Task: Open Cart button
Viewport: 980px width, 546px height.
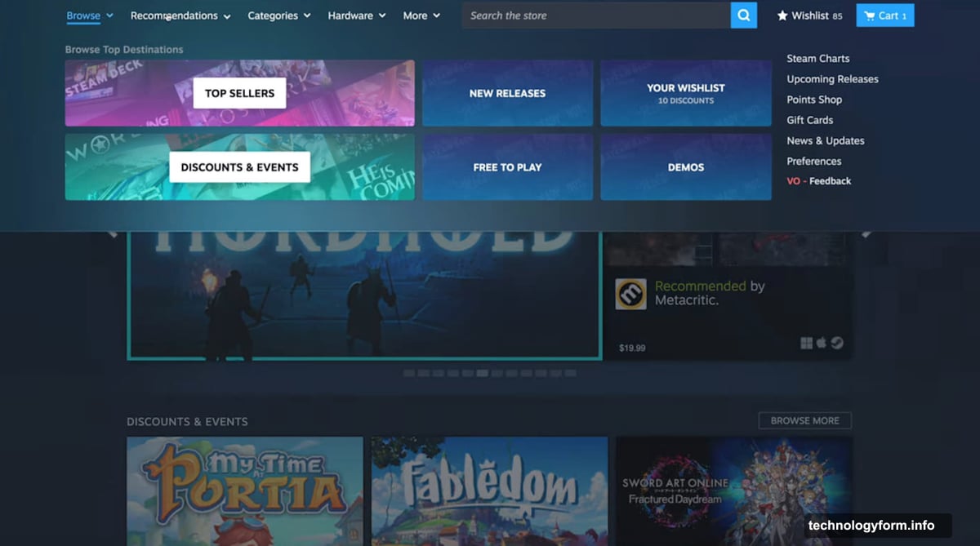Action: pos(885,16)
